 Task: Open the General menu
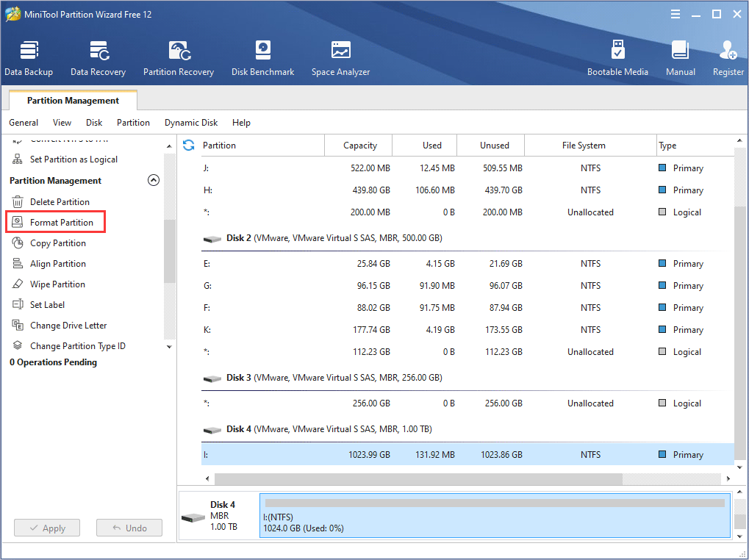24,123
